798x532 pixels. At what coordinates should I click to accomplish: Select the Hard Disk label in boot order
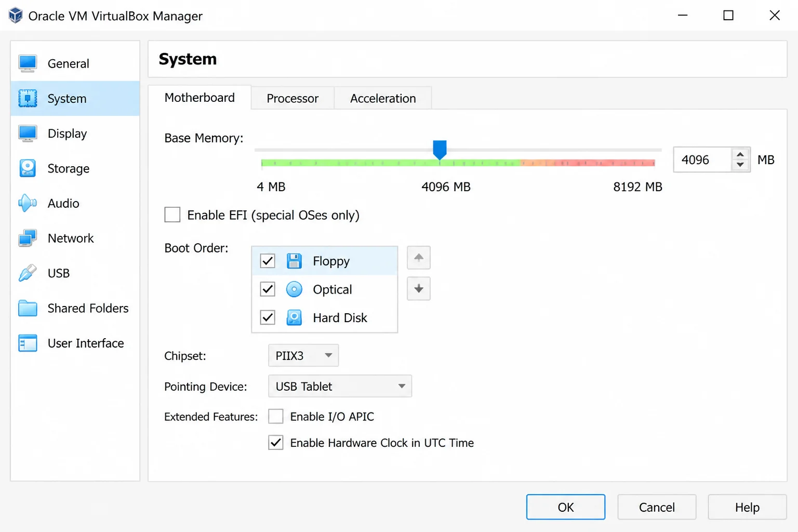click(340, 317)
